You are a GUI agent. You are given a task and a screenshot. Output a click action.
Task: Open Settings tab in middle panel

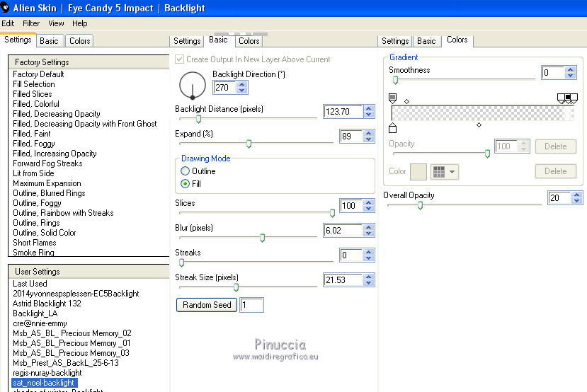[187, 41]
